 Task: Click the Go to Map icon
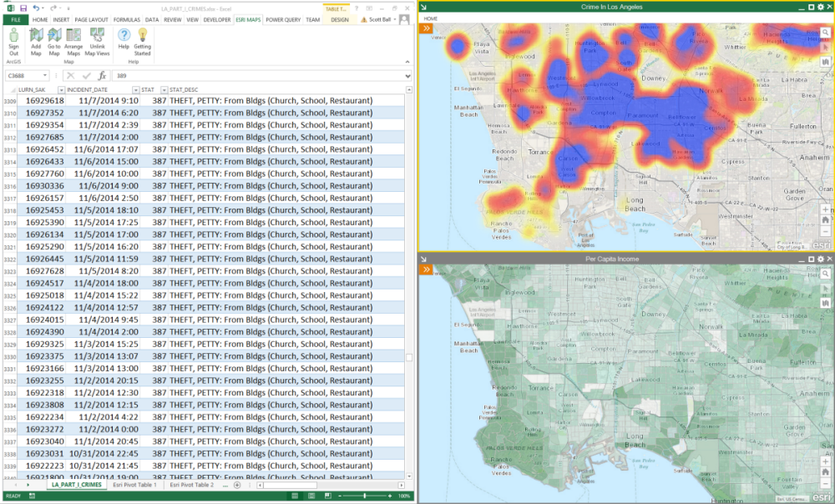[x=54, y=42]
